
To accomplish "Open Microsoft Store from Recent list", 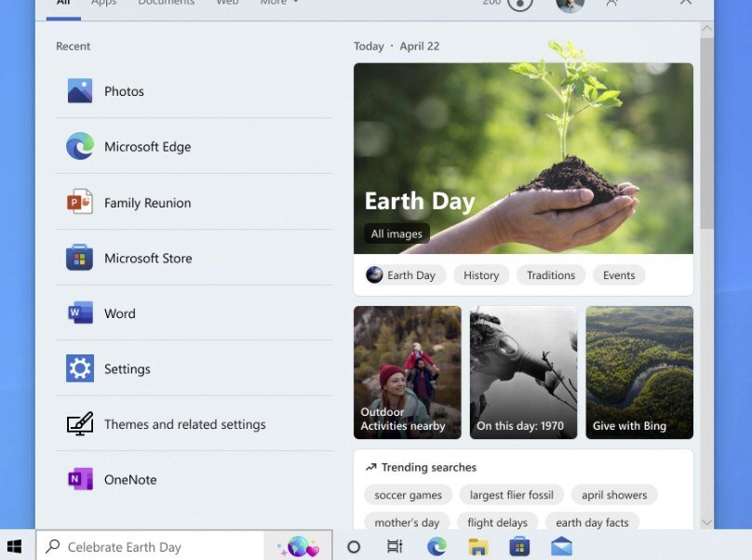I will pos(194,258).
